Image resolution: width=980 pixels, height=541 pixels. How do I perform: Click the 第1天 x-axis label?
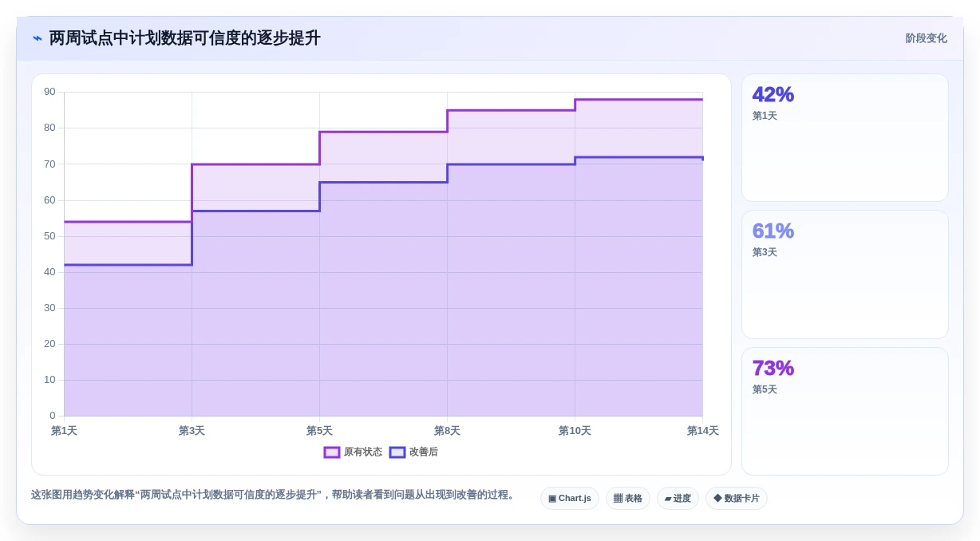[64, 431]
